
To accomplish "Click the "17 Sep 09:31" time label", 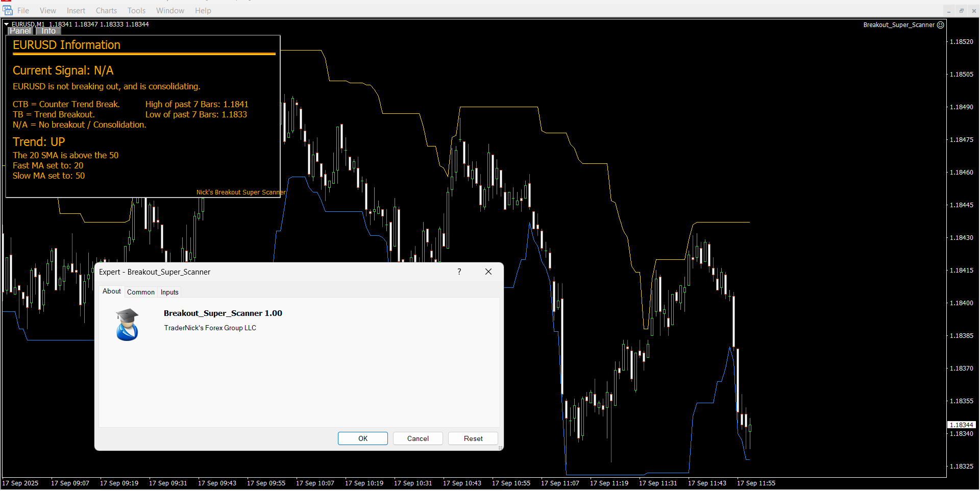I will [168, 483].
